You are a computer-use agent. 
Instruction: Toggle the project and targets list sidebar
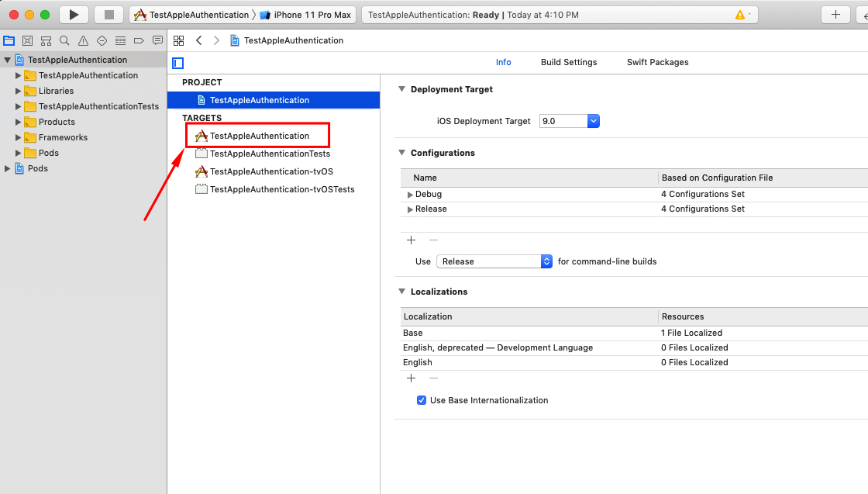click(x=178, y=63)
